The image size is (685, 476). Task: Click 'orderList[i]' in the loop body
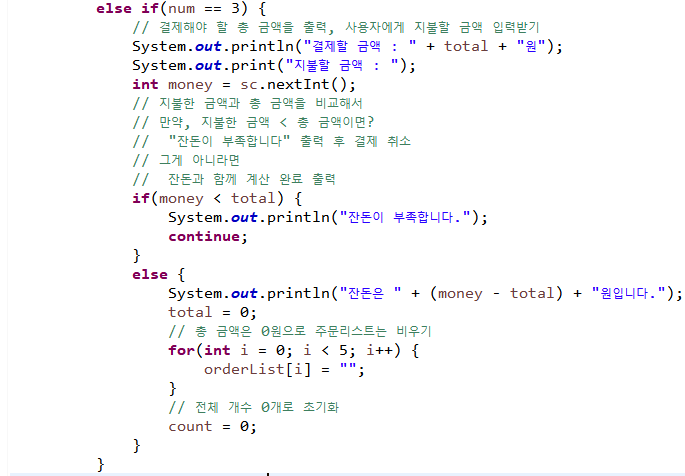pos(257,369)
